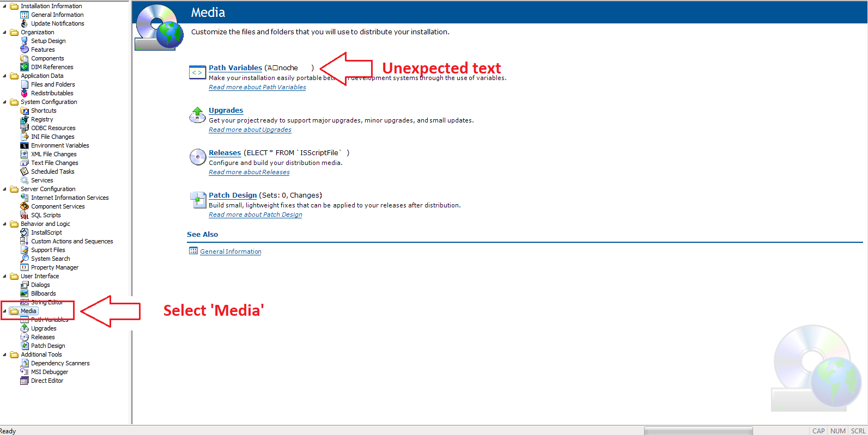Click the XML File Changes icon
Viewport: 868px width, 435px height.
pyautogui.click(x=25, y=154)
